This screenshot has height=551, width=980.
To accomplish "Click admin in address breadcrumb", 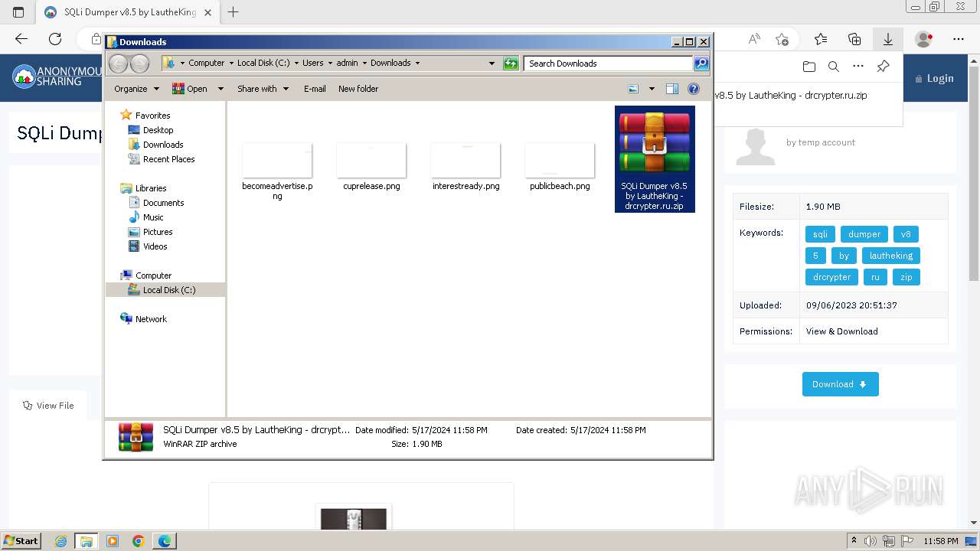I will 347,64.
